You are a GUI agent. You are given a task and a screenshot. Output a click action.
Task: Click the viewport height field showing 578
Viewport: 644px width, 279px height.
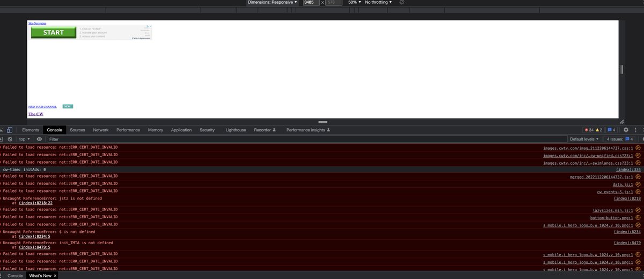(334, 2)
